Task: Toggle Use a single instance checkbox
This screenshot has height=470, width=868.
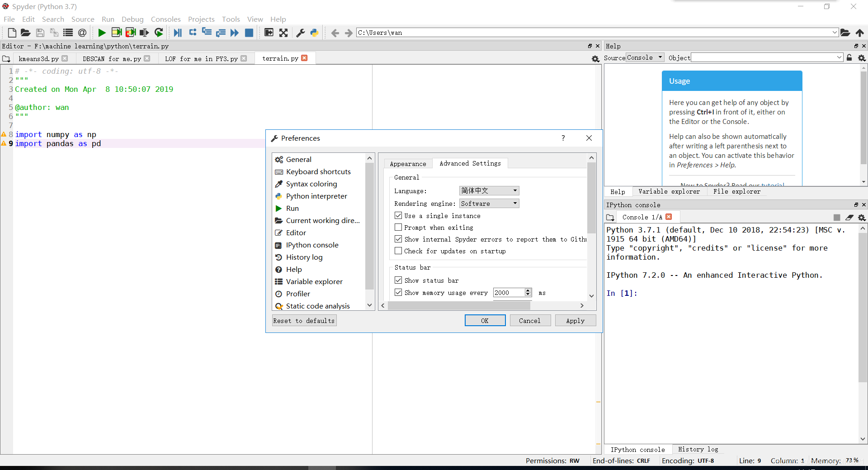Action: pyautogui.click(x=398, y=215)
